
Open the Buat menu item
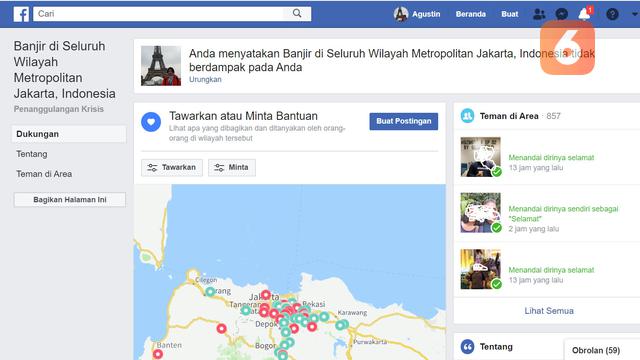509,14
